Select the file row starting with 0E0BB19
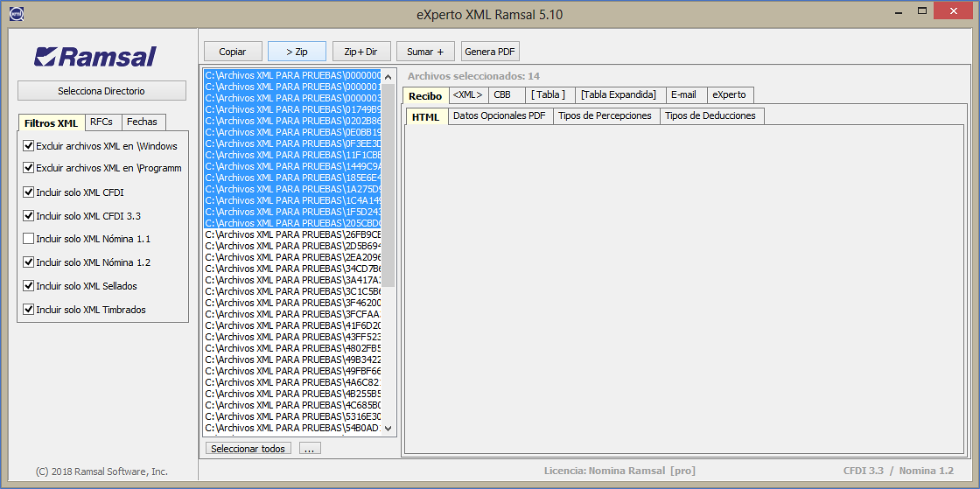Screen dimensions: 980x489 click(x=292, y=132)
